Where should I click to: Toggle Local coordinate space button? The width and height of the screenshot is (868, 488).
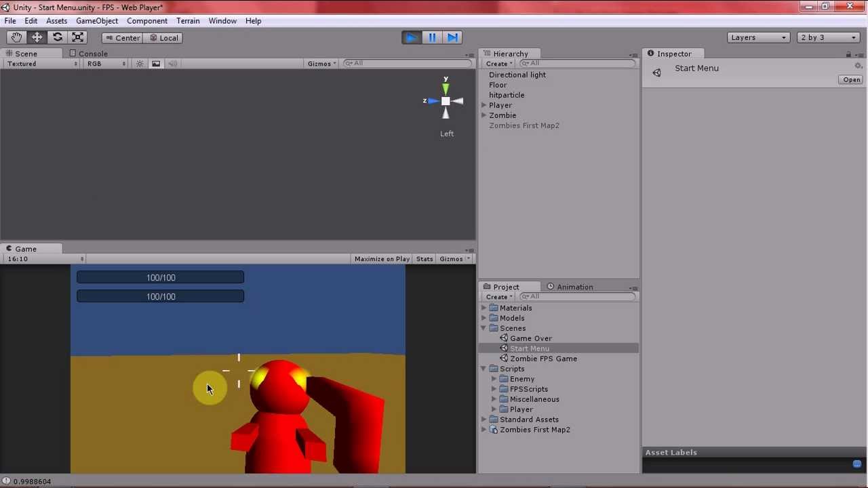[163, 38]
